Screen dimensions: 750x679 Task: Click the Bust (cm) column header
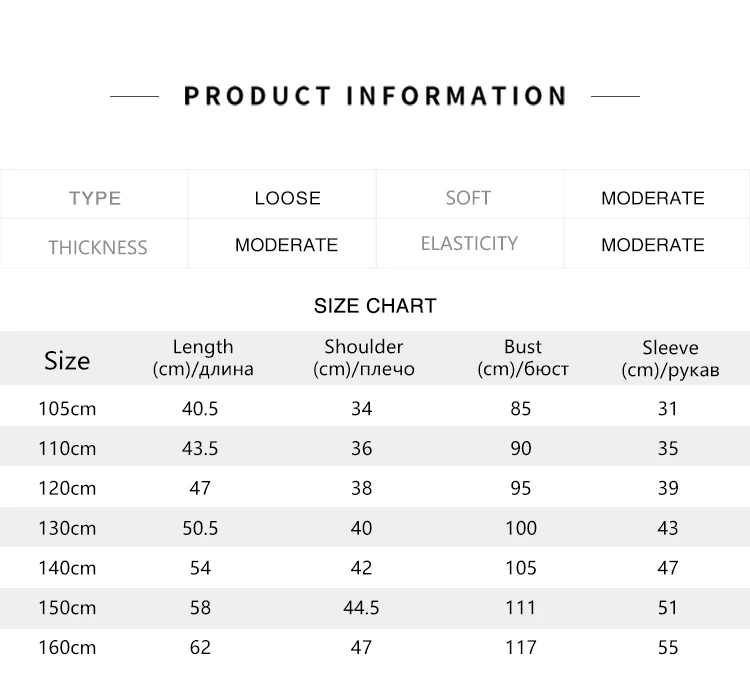coord(523,358)
